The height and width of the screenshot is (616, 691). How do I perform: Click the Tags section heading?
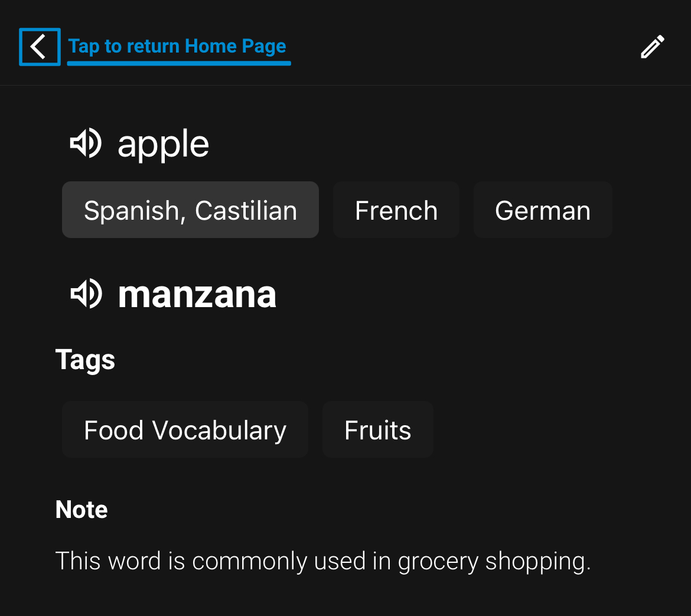85,360
